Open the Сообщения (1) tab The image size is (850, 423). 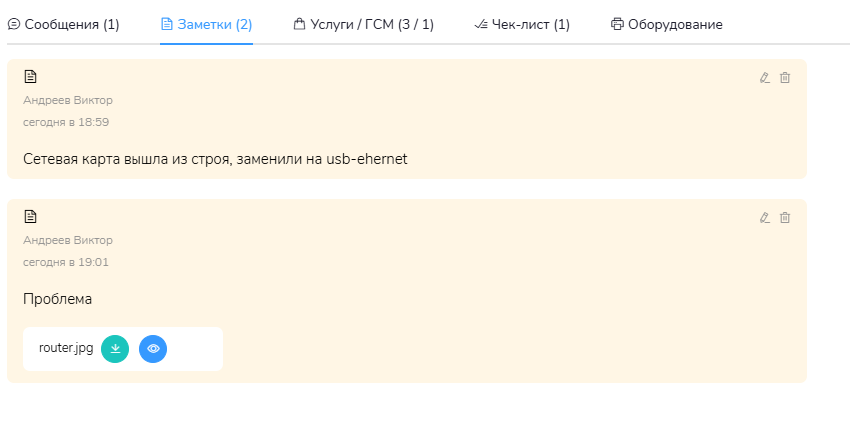(x=64, y=24)
